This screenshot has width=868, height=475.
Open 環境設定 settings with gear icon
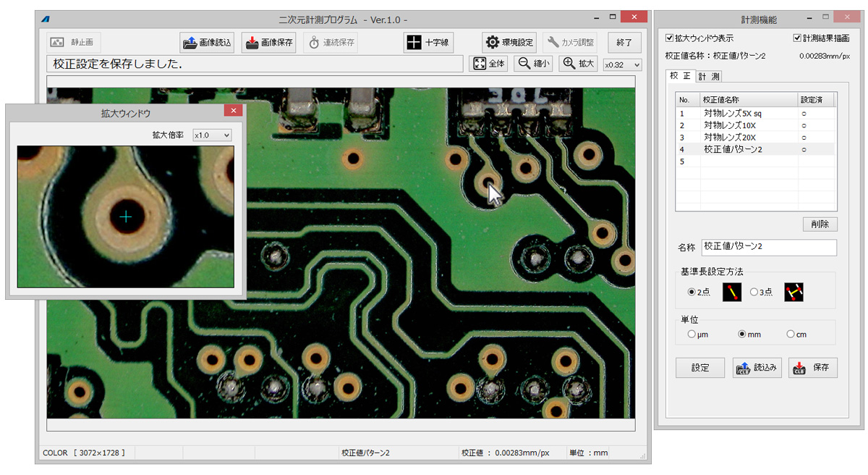click(x=509, y=43)
